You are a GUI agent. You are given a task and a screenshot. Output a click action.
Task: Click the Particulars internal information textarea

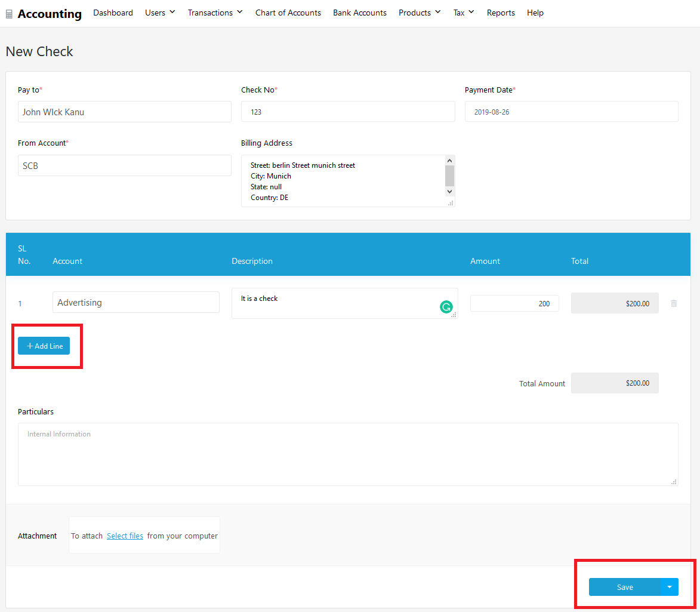348,454
